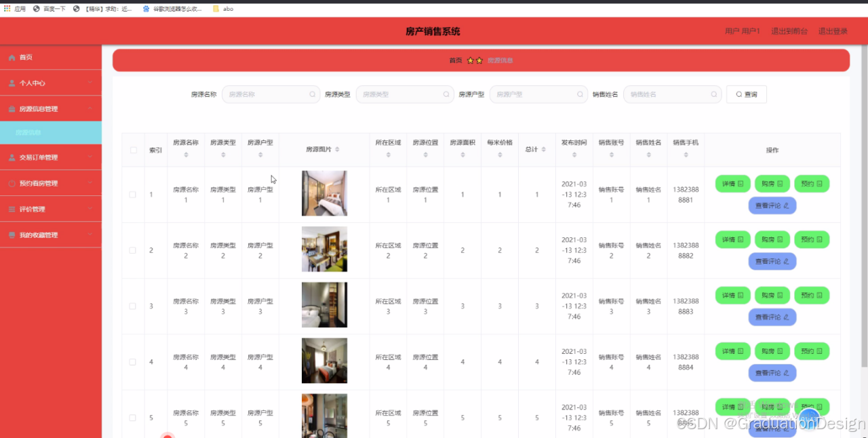Sort table by 每米价格 column arrows
Viewport: 868px width, 438px height.
500,155
